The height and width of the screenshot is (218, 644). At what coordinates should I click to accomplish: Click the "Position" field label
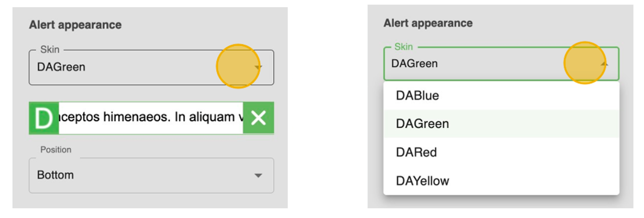(x=56, y=150)
